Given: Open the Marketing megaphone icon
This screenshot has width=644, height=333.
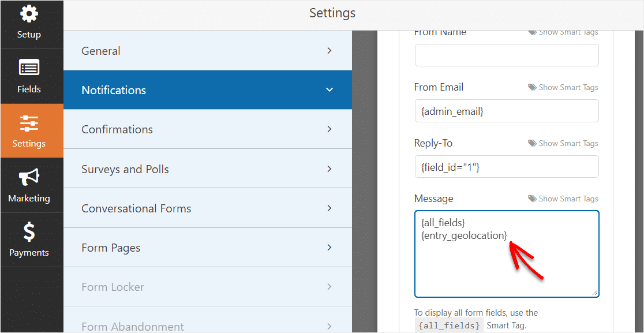Looking at the screenshot, I should tap(29, 177).
